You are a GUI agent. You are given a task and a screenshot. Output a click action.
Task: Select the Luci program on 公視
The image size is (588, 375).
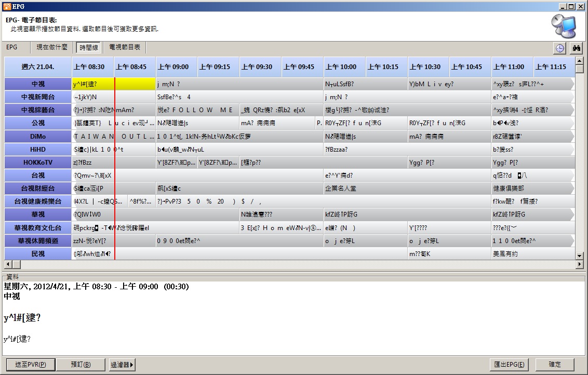pos(114,123)
